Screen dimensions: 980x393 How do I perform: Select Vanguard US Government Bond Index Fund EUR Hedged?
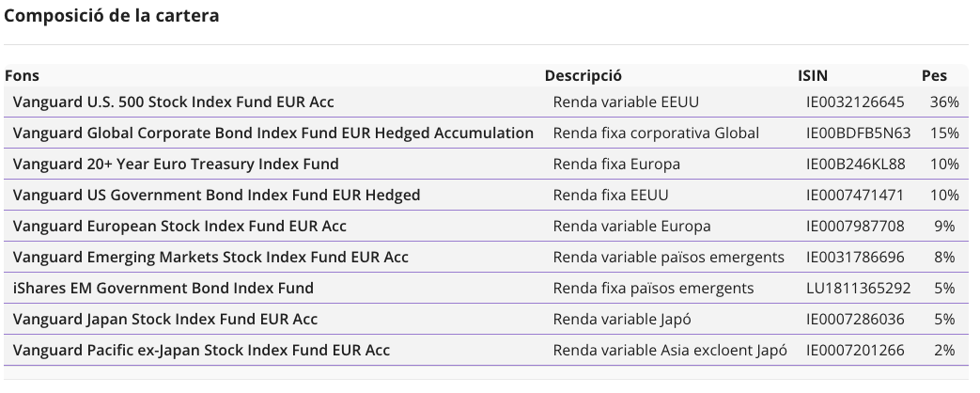point(216,195)
